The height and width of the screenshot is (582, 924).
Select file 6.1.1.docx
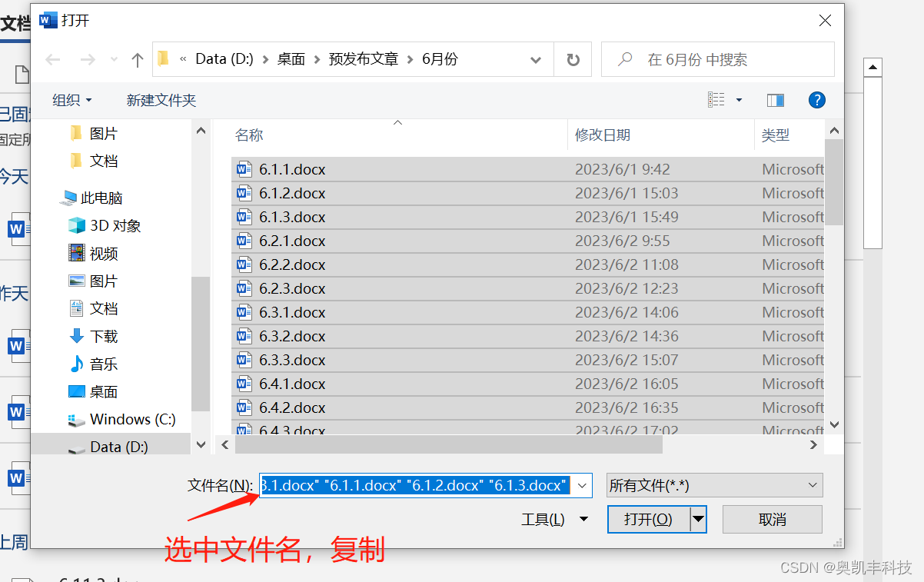coord(527,169)
